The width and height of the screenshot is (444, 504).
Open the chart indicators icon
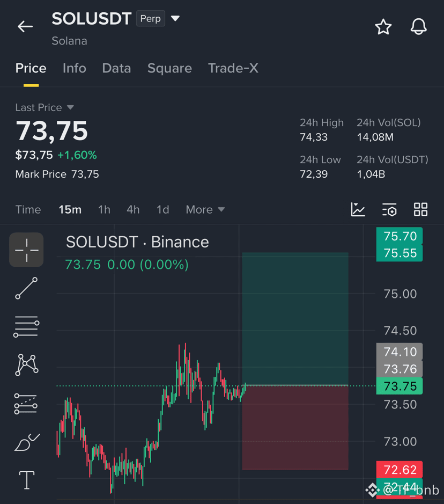358,209
